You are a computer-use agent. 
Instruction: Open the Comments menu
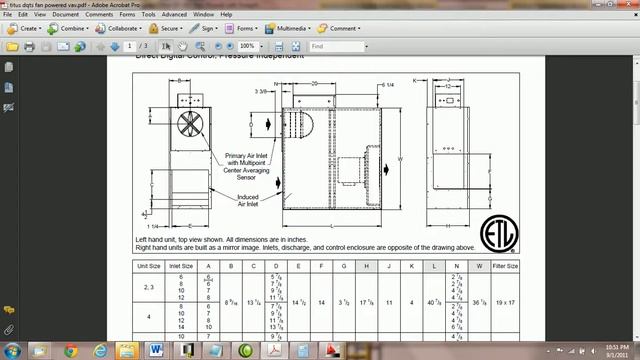tap(99, 14)
